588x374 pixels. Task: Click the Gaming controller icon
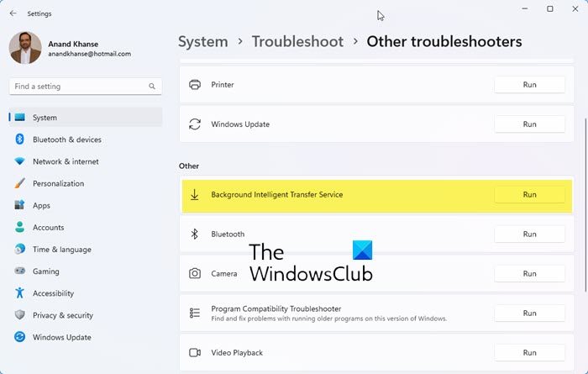(20, 271)
